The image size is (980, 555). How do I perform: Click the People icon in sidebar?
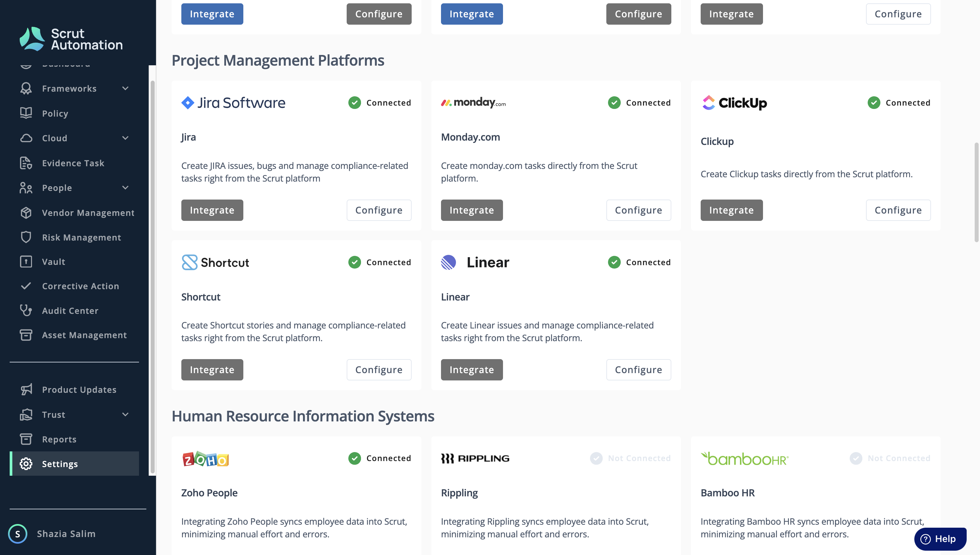tap(26, 188)
